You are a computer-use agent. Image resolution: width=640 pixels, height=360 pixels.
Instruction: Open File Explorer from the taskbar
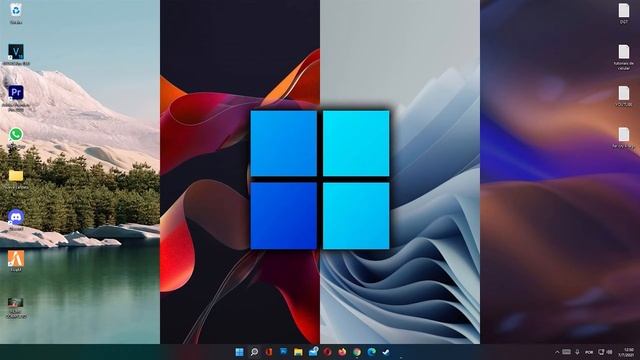(298, 352)
